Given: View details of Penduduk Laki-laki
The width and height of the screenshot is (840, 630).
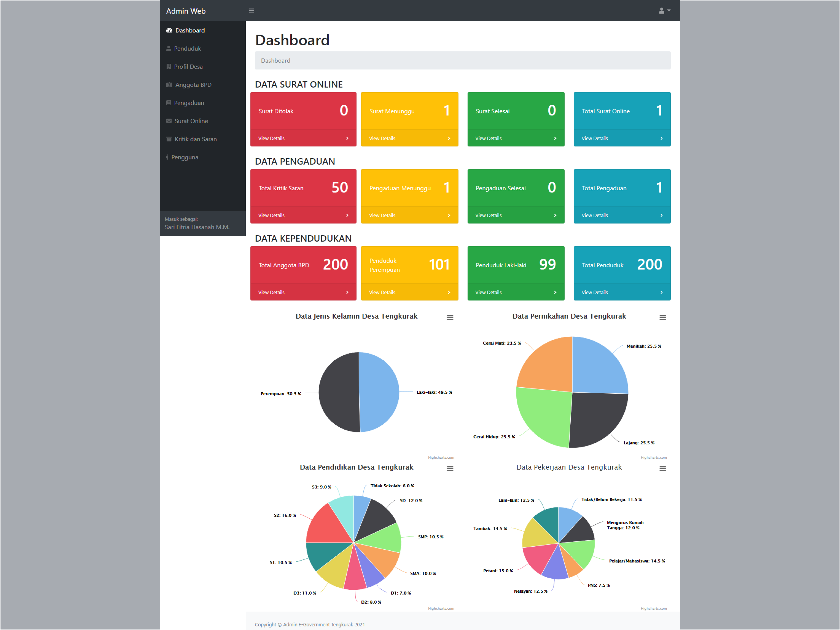Looking at the screenshot, I should point(489,293).
